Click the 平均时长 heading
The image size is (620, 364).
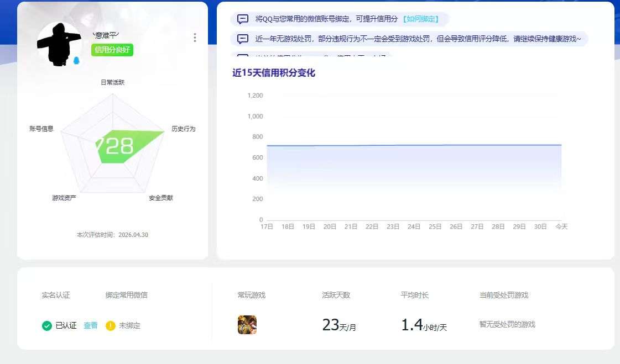pos(414,295)
